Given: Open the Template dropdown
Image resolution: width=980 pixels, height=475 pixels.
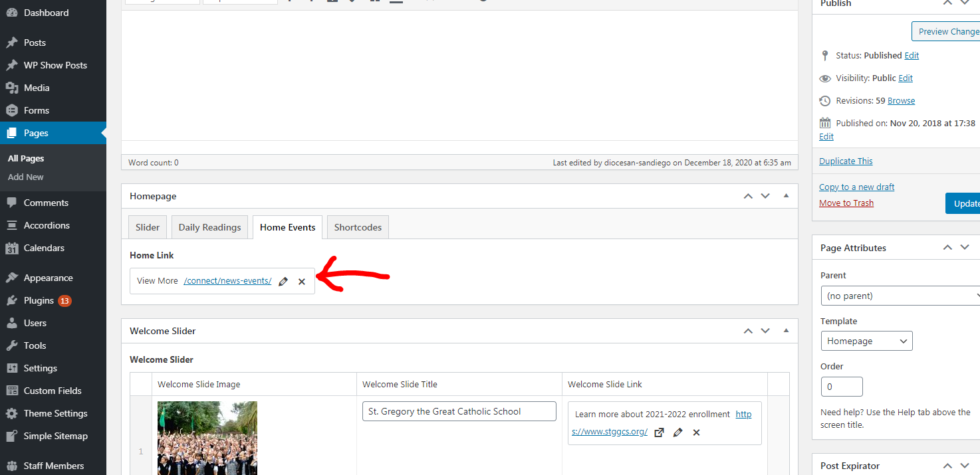Looking at the screenshot, I should pos(866,341).
